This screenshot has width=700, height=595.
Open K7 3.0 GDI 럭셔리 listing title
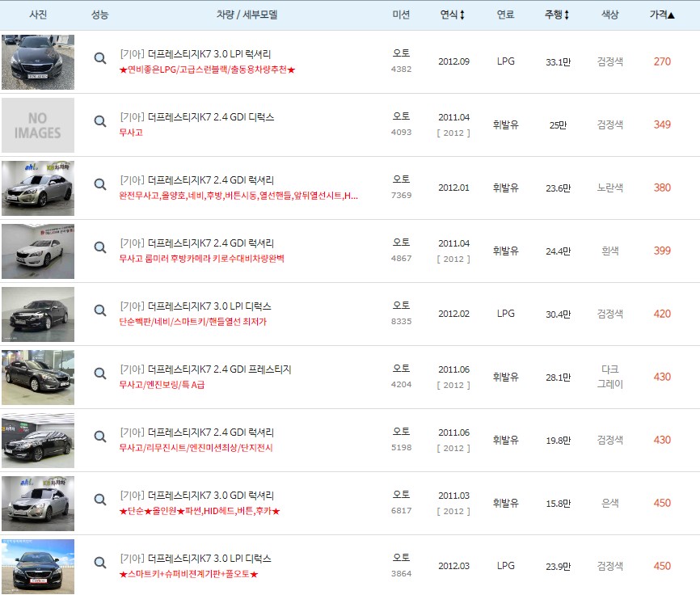point(197,496)
